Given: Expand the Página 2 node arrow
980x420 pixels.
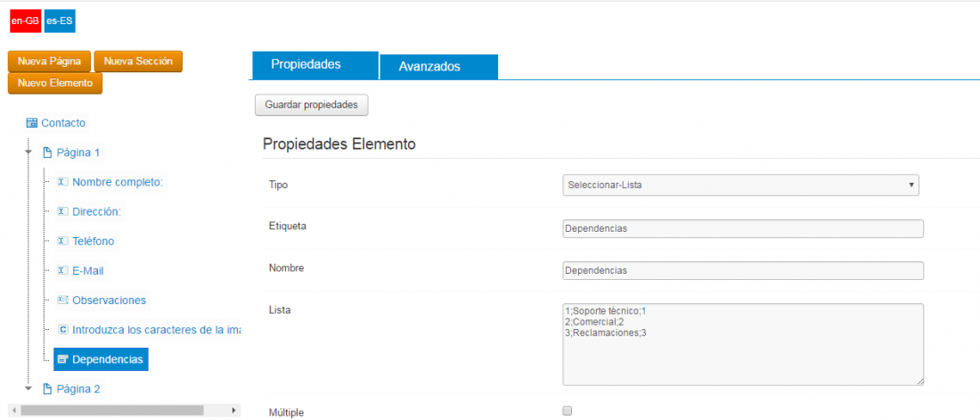Looking at the screenshot, I should point(29,388).
